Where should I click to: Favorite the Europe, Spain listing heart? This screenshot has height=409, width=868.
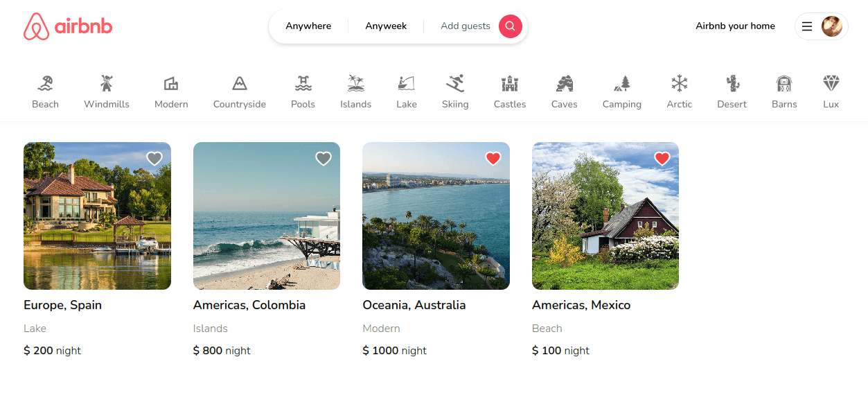point(154,159)
